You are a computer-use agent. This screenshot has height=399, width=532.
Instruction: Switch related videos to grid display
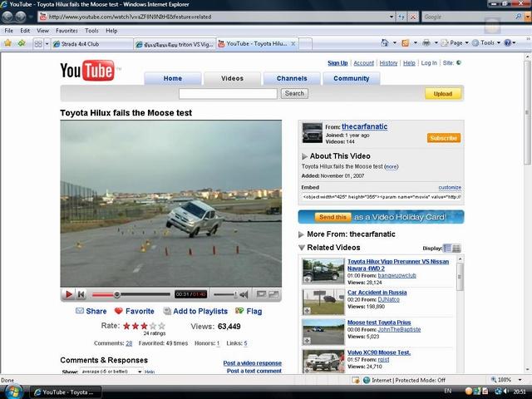[x=456, y=248]
